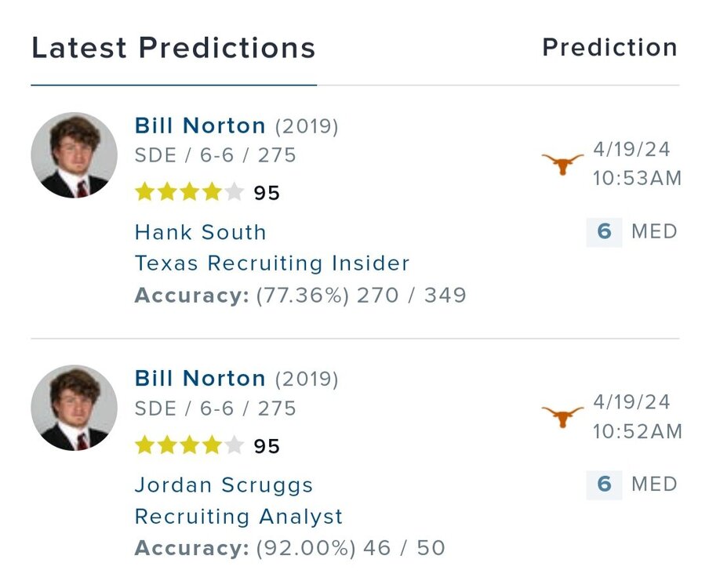Click the star rating above Jordan Scruggs
Viewport: 709px width, 588px height.
tap(189, 445)
